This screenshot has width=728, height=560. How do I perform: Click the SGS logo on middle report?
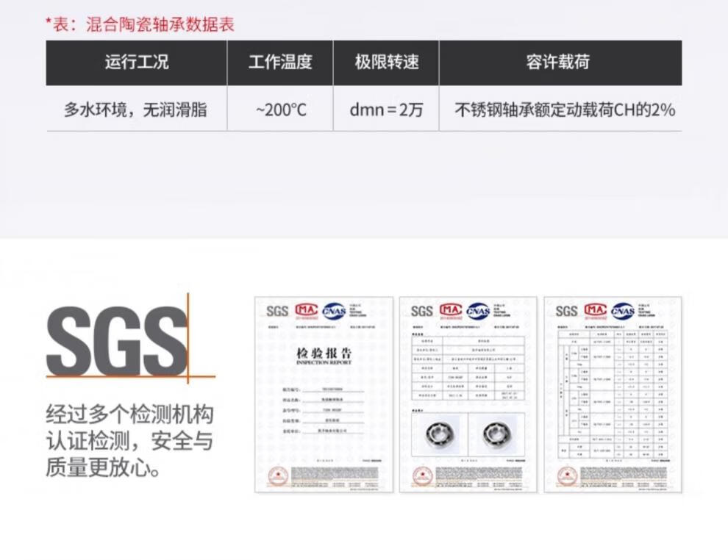(421, 311)
